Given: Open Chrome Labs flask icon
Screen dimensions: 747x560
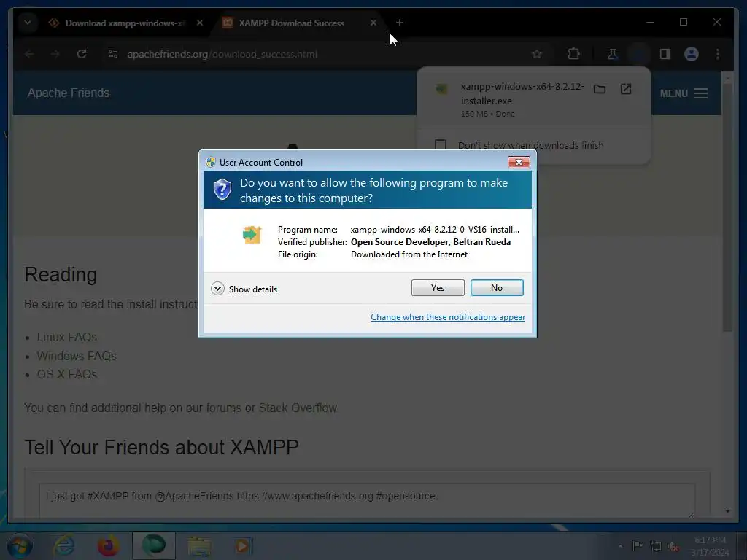Looking at the screenshot, I should pyautogui.click(x=612, y=54).
